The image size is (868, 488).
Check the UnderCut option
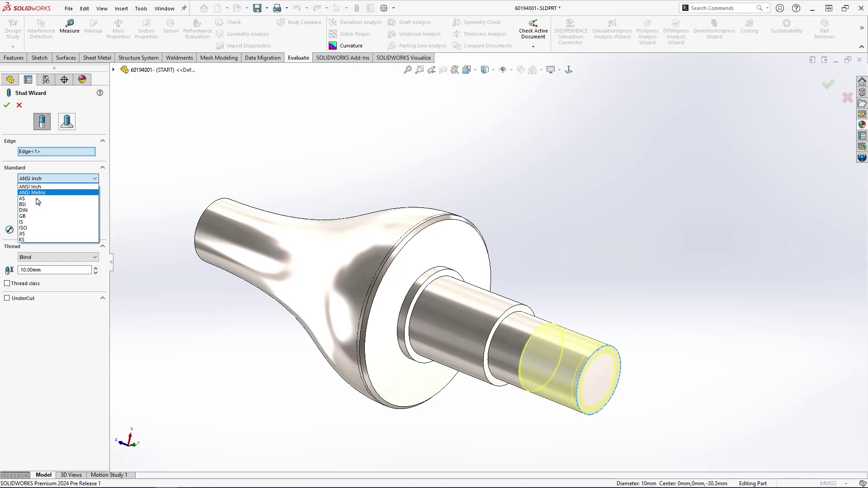click(x=7, y=298)
